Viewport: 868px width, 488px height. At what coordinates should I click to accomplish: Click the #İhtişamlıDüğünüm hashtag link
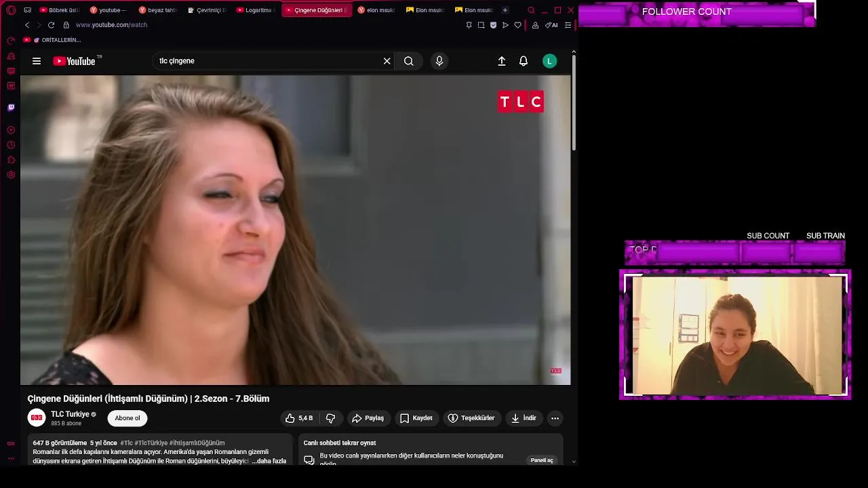pos(197,443)
